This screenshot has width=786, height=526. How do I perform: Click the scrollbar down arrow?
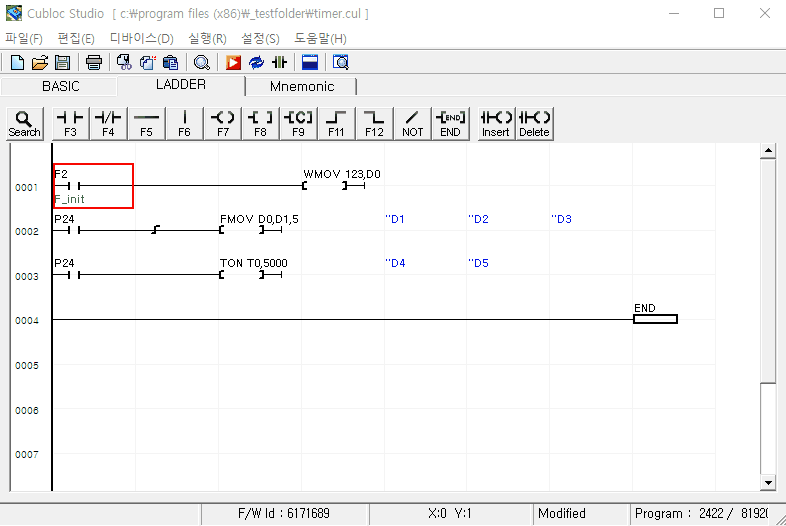pos(768,483)
